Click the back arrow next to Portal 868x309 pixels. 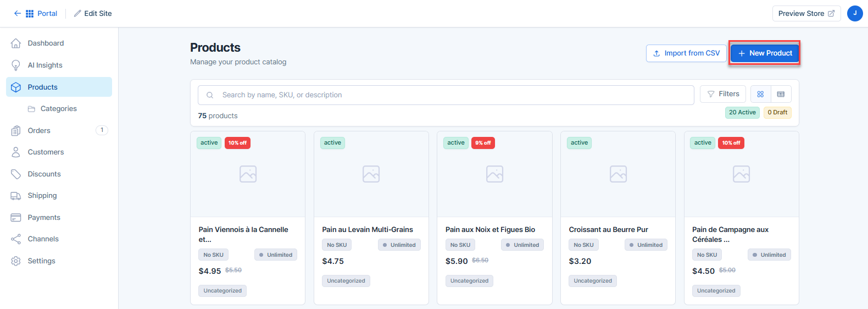(x=18, y=13)
